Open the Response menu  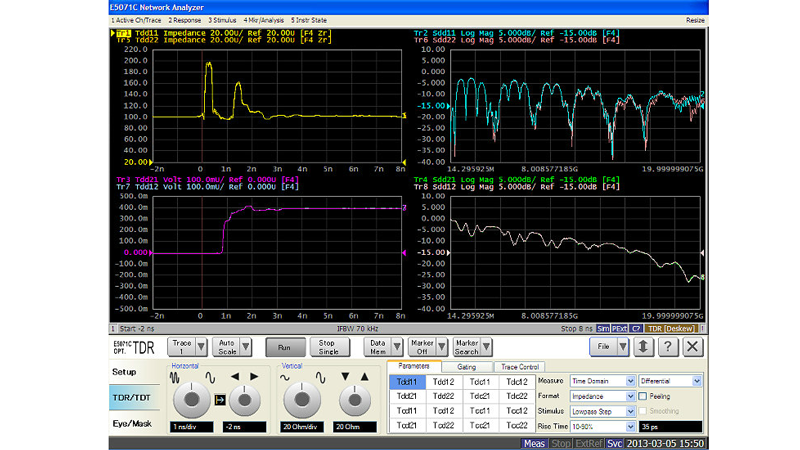click(183, 20)
